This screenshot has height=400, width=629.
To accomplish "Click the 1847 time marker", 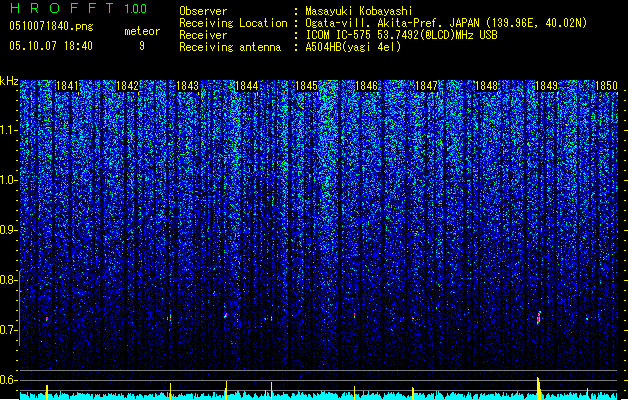I will (x=426, y=86).
